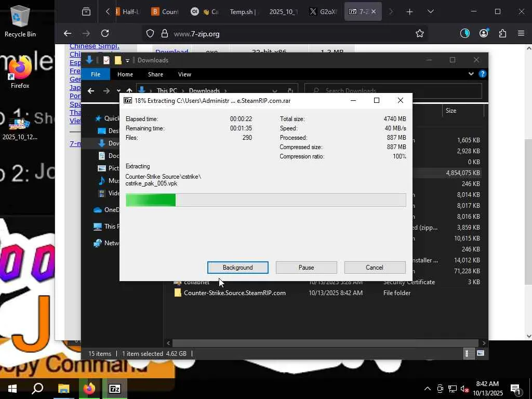Select the Counter-Strike.Source.SteamRIP.com folder
This screenshot has height=399, width=532.
tap(234, 293)
